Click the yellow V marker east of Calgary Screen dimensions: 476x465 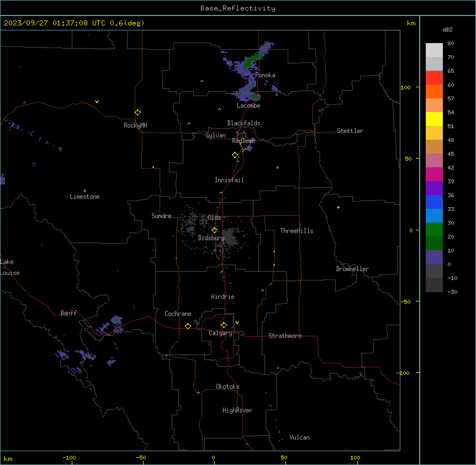[x=237, y=323]
